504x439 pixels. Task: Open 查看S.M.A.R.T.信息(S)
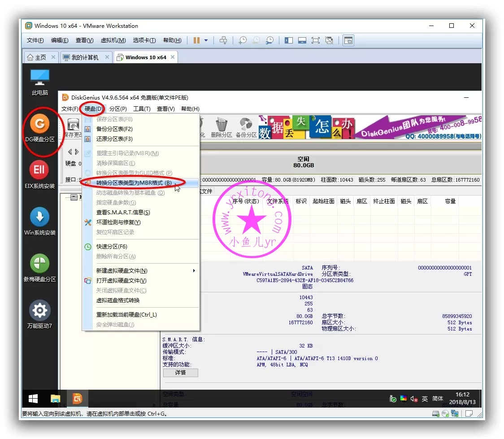(x=141, y=213)
